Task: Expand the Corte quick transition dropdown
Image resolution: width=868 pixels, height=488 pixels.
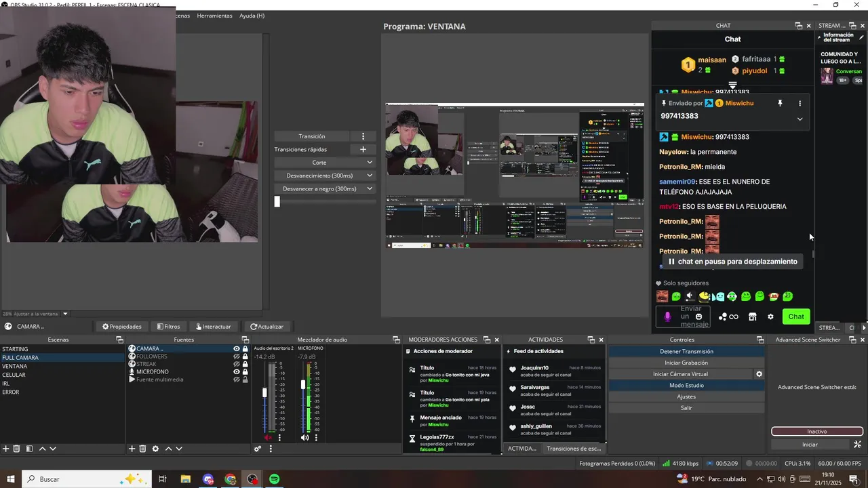Action: 370,163
